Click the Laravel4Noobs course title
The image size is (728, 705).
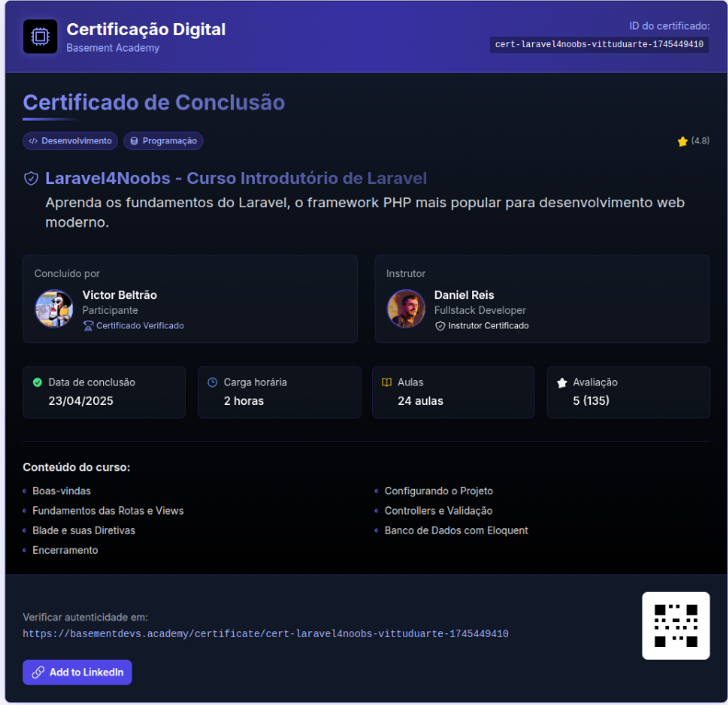coord(236,179)
